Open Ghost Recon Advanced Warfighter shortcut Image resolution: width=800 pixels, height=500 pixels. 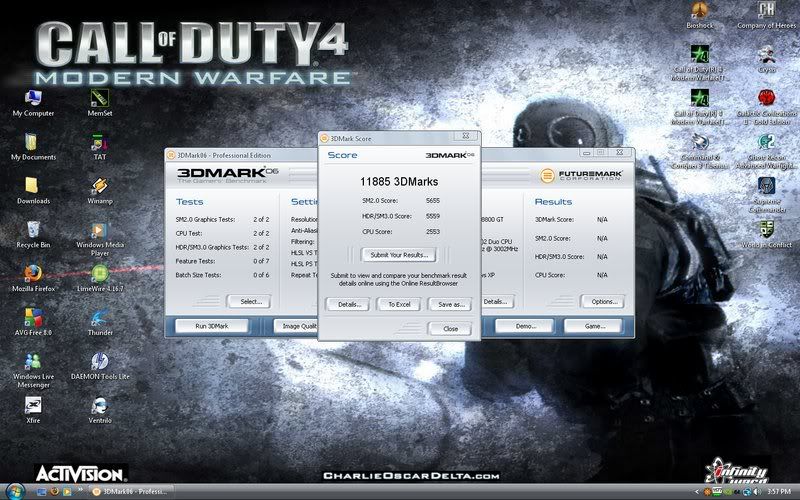point(766,151)
